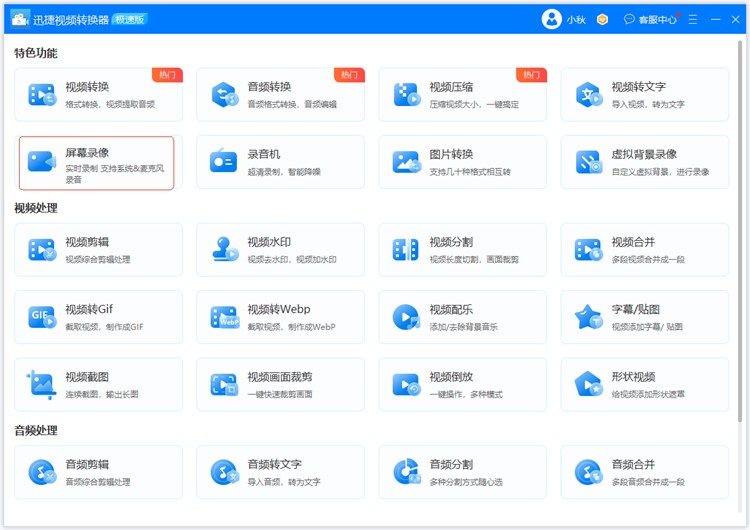Click the 视频分割 video split icon
750x530 pixels.
click(406, 250)
